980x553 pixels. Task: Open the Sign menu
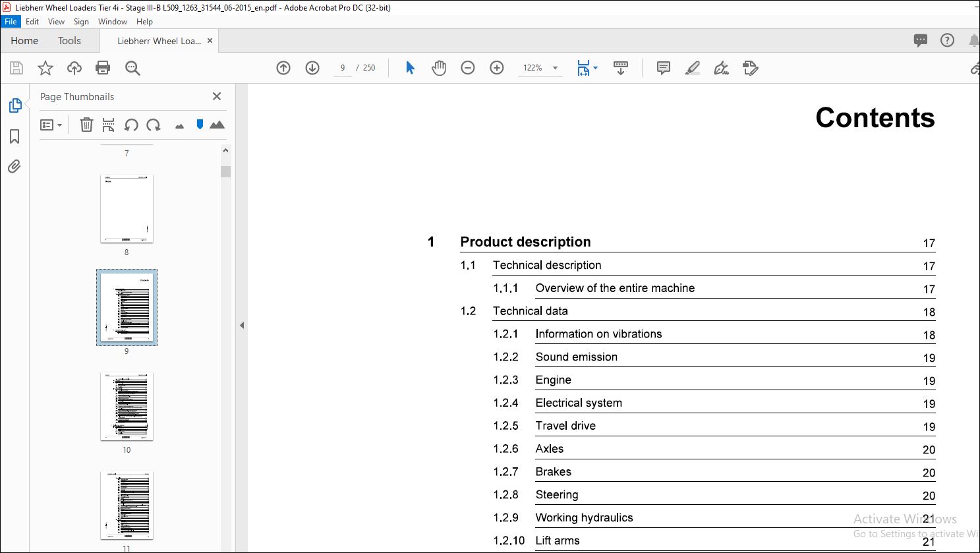(x=81, y=22)
